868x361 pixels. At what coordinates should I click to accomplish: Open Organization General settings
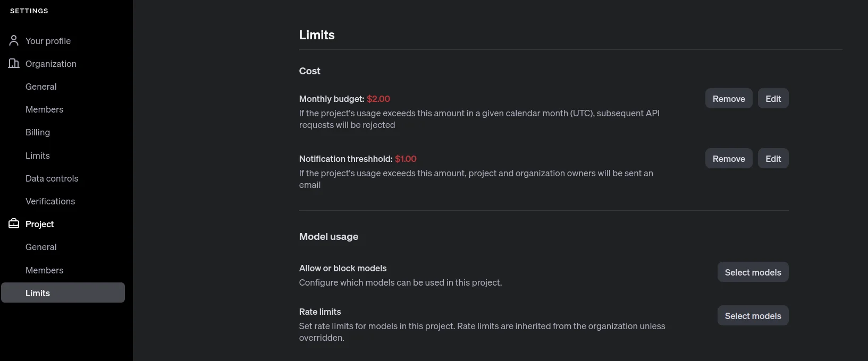tap(41, 87)
